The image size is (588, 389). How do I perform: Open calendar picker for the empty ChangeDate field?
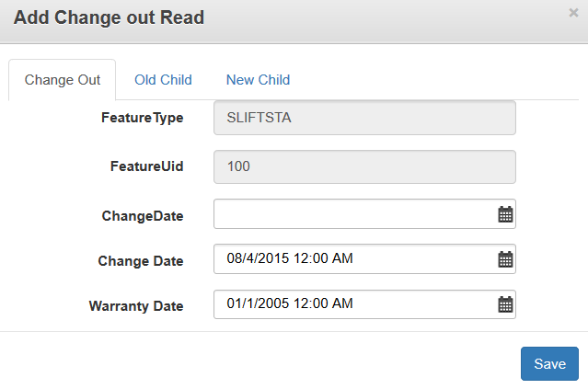505,214
